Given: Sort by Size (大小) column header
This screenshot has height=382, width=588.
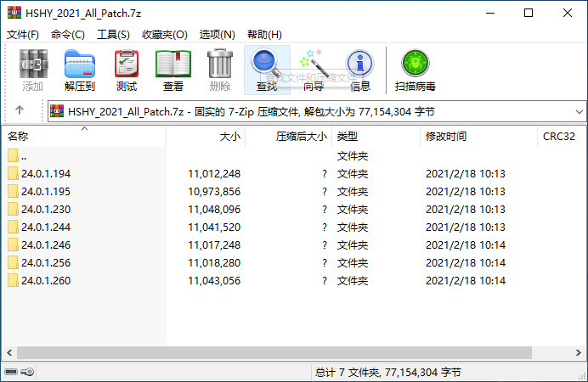Looking at the screenshot, I should (206, 137).
